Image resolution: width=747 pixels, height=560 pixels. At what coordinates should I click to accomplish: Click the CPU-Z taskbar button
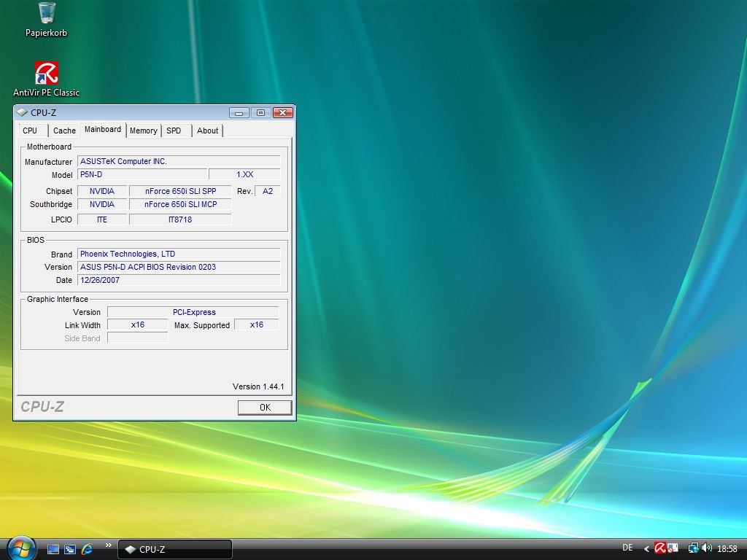(175, 549)
